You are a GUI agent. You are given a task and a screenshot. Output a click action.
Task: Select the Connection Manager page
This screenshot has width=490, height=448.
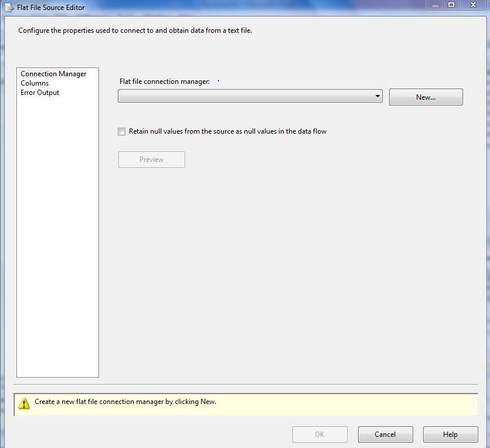tap(53, 74)
